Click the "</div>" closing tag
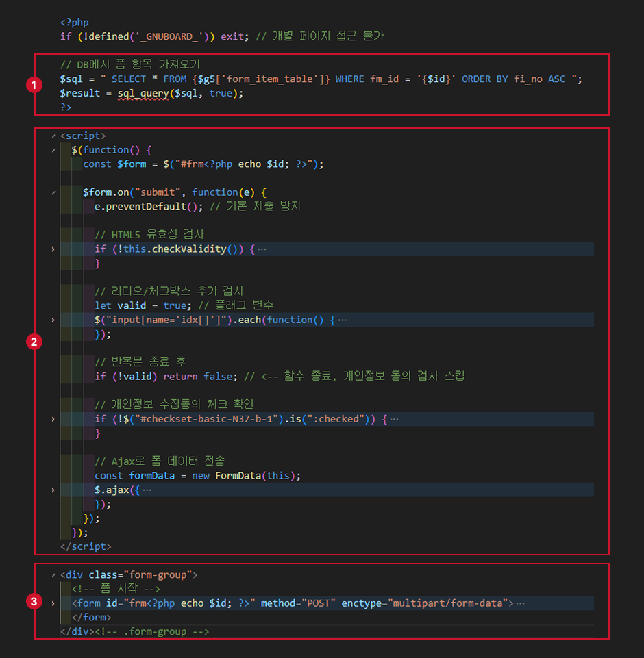The height and width of the screenshot is (658, 644). point(77,631)
